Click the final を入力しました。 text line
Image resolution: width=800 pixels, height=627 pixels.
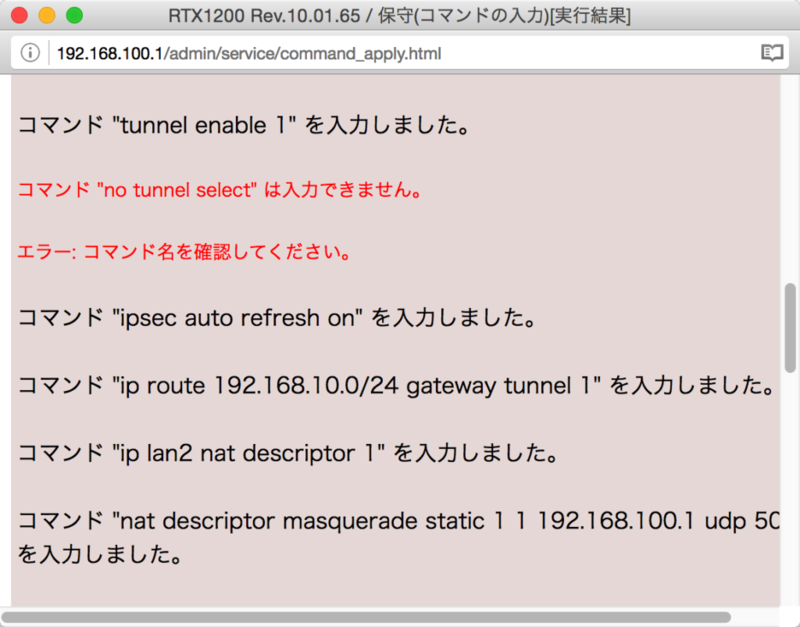tap(100, 553)
